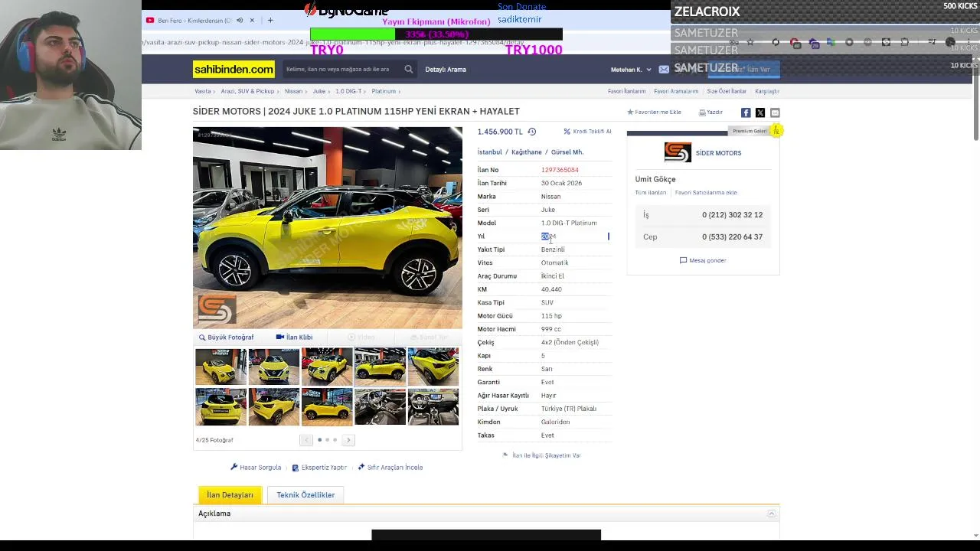Select second thumbnail, front view of car
Image resolution: width=980 pixels, height=551 pixels.
273,367
